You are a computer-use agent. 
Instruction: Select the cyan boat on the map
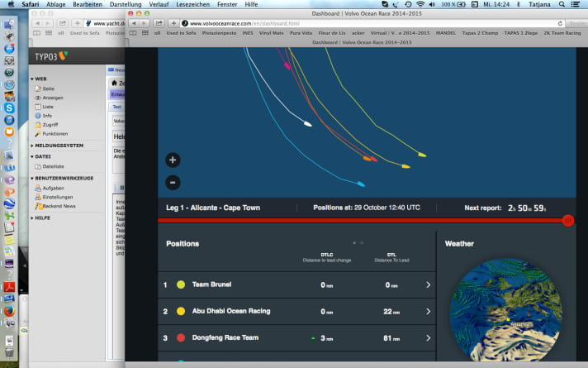(x=361, y=184)
